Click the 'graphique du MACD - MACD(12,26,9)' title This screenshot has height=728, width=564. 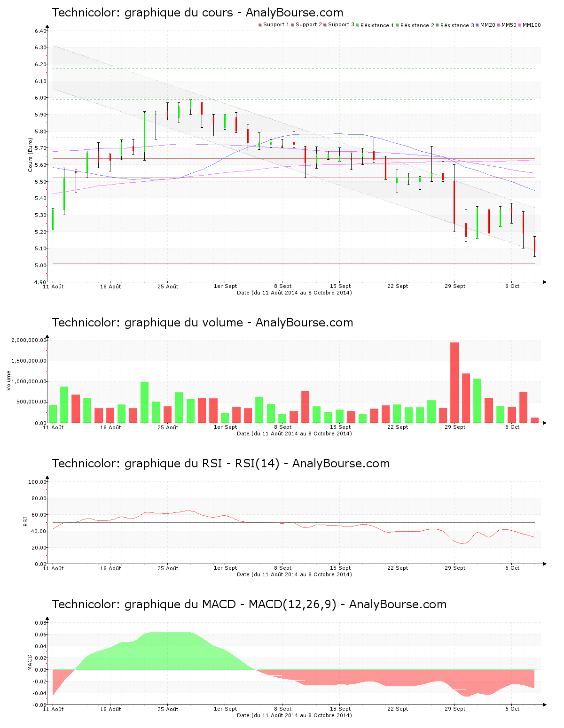pos(249,604)
